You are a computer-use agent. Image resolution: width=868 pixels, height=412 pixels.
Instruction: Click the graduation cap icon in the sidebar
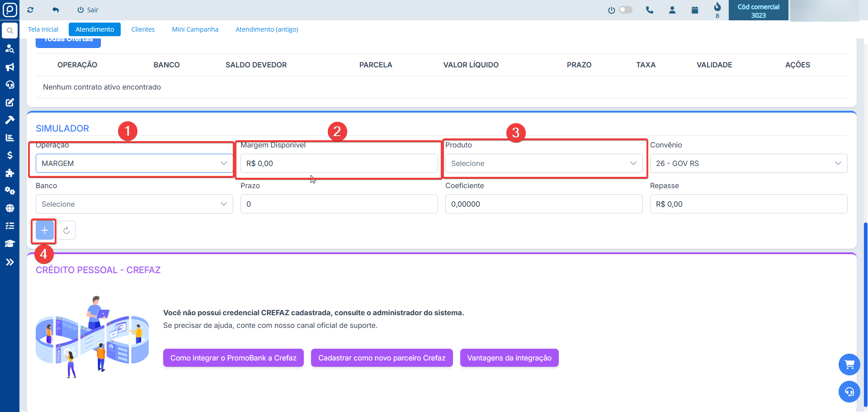click(9, 244)
